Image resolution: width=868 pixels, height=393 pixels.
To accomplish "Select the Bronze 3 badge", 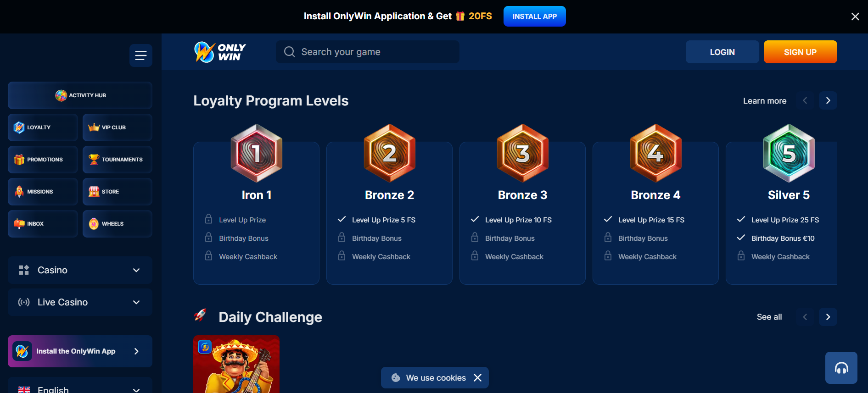I will 523,153.
